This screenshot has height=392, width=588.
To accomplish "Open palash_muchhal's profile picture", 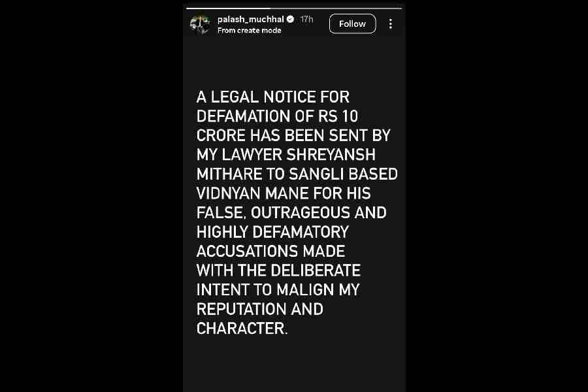I will click(x=200, y=25).
